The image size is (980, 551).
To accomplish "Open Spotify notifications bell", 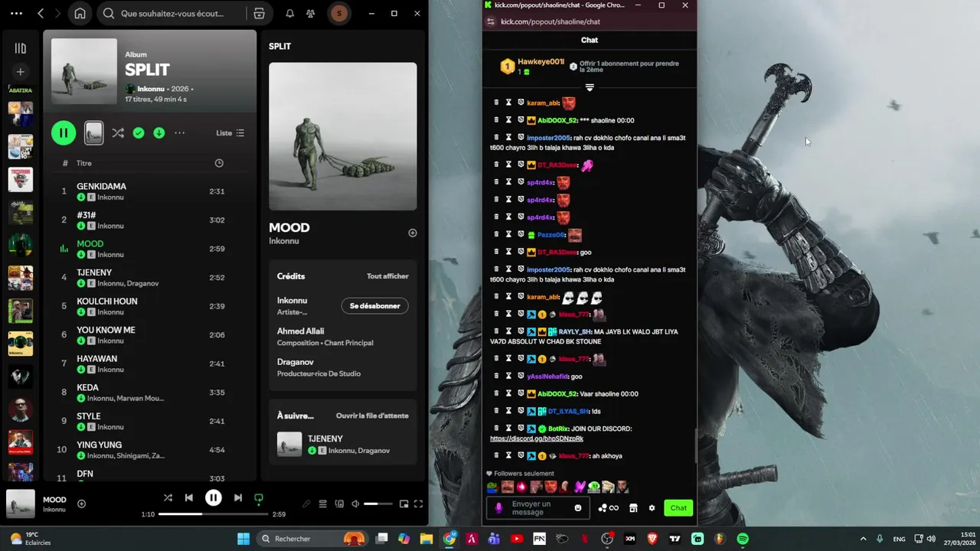I will click(290, 13).
